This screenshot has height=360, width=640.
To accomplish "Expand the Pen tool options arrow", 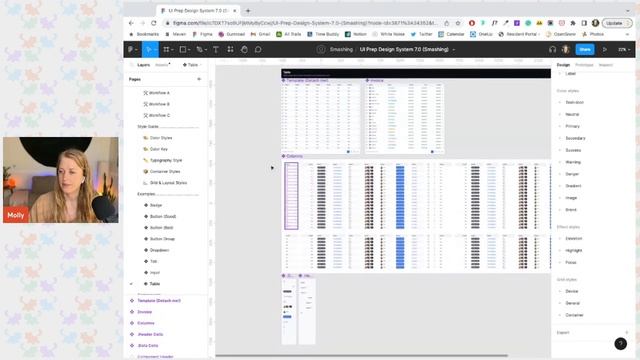I will click(x=205, y=50).
